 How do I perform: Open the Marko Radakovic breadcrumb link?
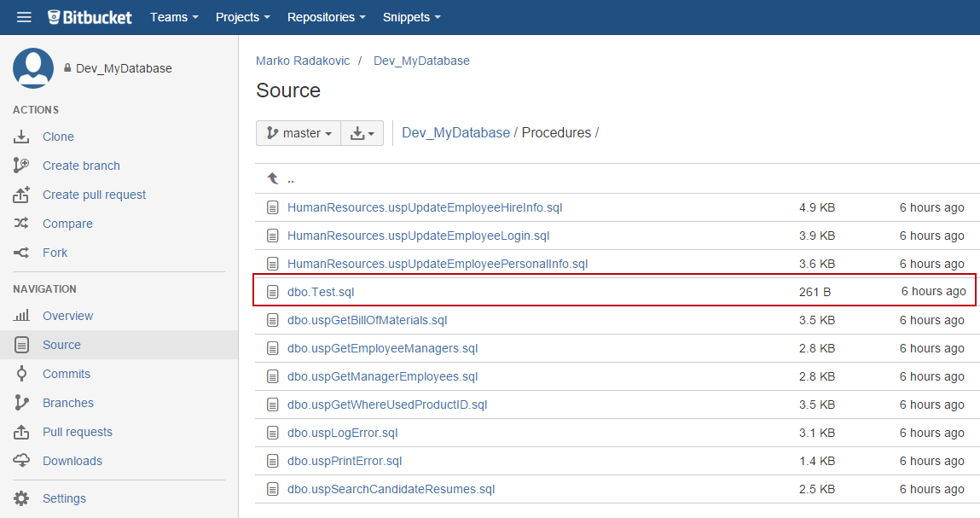pos(302,61)
